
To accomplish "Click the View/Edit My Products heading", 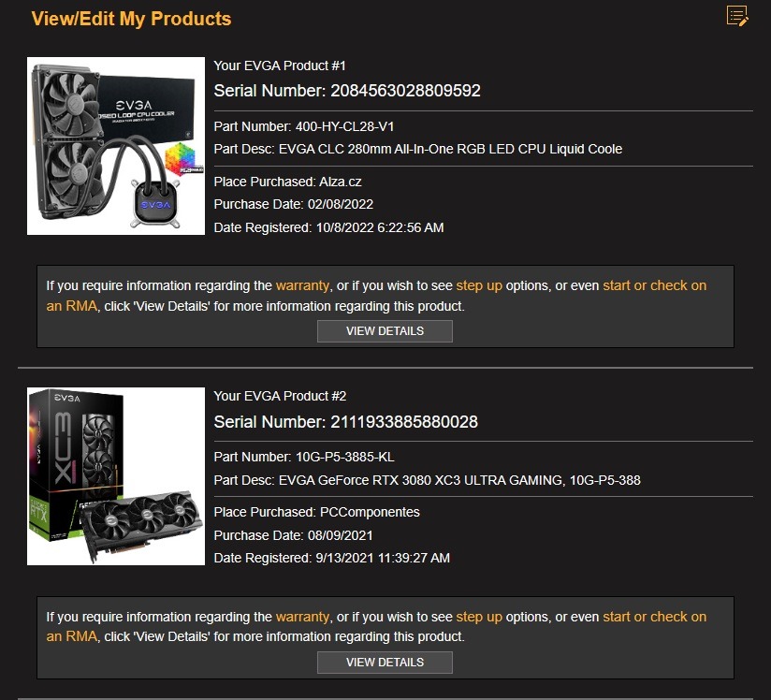I will (131, 19).
